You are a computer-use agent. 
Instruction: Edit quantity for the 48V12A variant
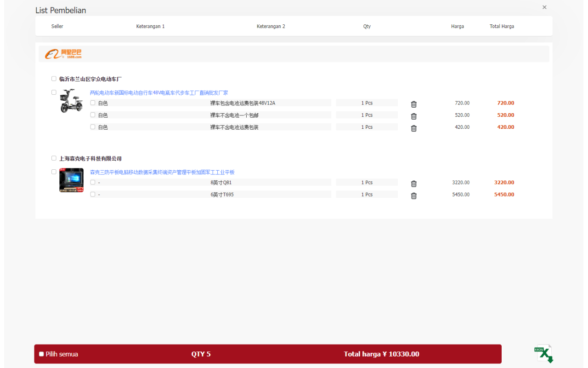tap(367, 103)
